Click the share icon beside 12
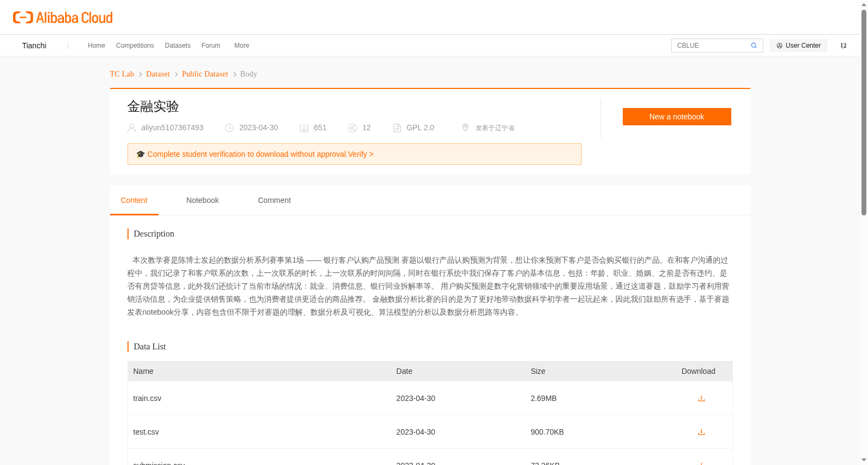The height and width of the screenshot is (465, 868). tap(353, 128)
